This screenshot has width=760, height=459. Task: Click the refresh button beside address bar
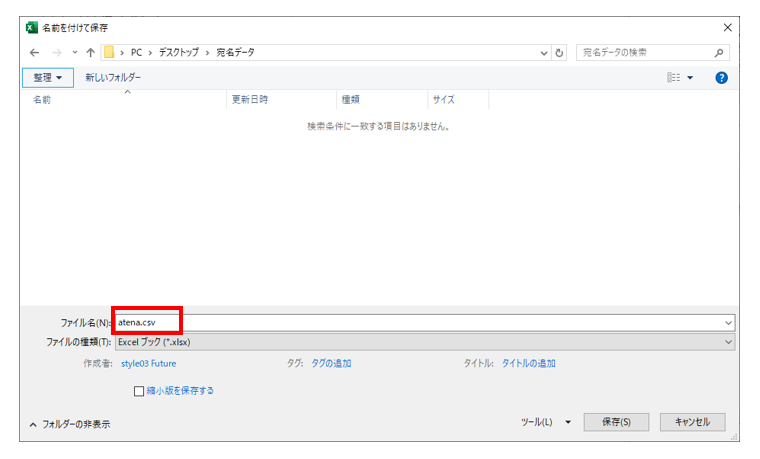tap(559, 53)
